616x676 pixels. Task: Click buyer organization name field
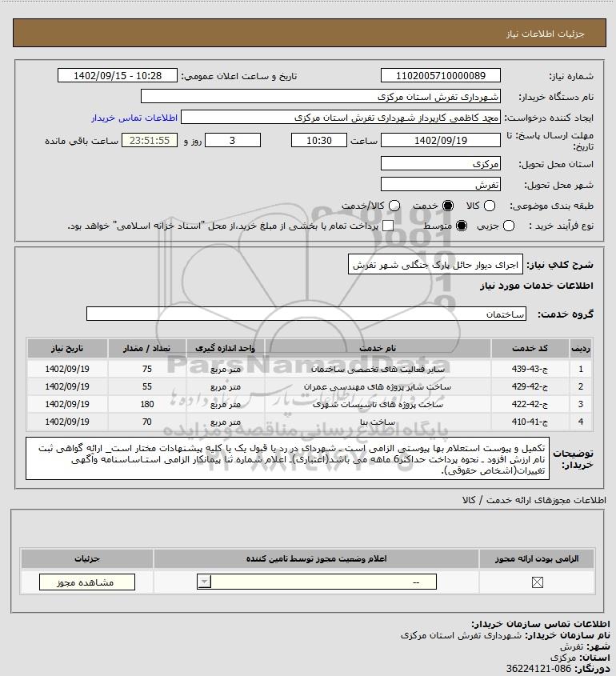coord(321,97)
